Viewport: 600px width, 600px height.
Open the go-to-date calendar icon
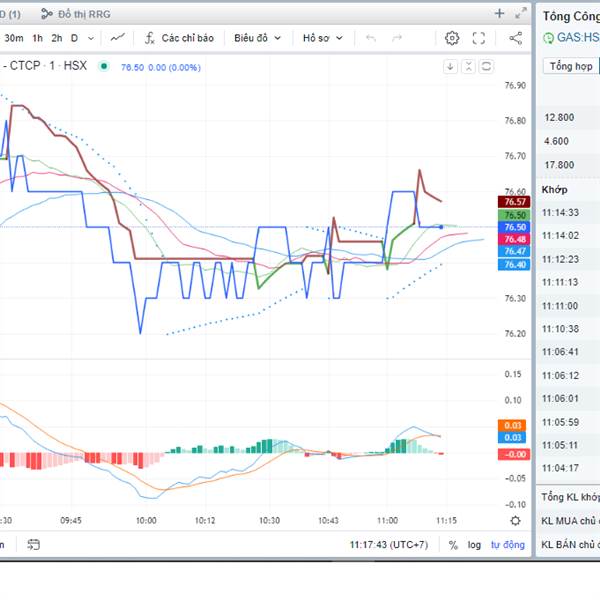[x=33, y=545]
